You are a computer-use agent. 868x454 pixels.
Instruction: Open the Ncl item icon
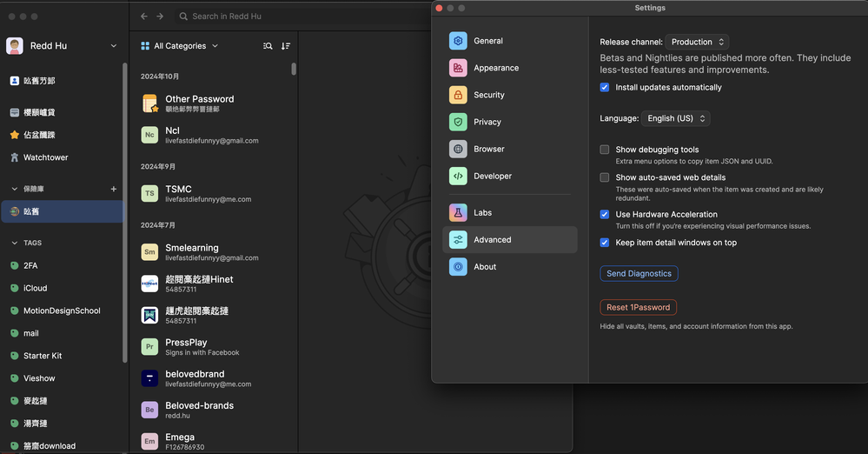coord(149,135)
